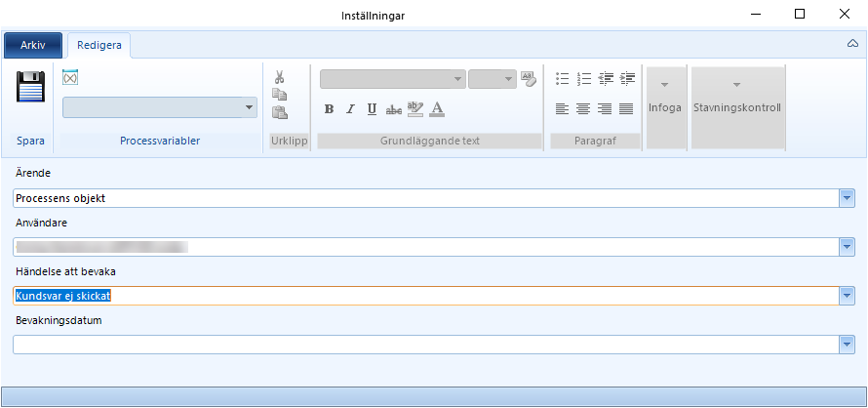Increase paragraph indent
The image size is (868, 408).
pyautogui.click(x=627, y=79)
